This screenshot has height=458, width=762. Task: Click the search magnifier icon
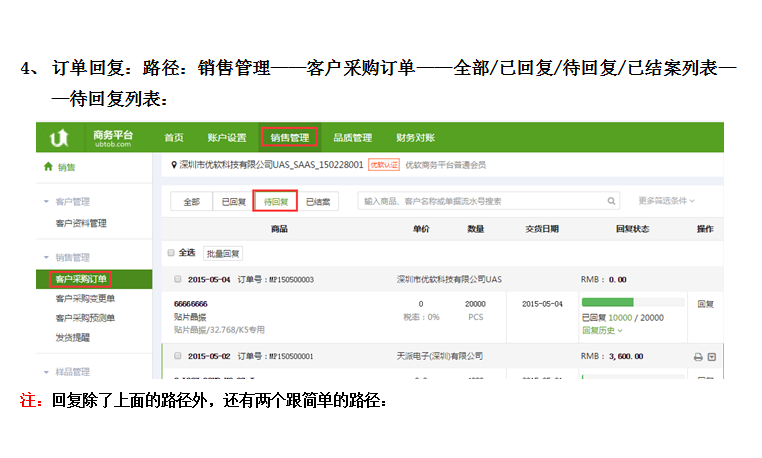point(610,201)
